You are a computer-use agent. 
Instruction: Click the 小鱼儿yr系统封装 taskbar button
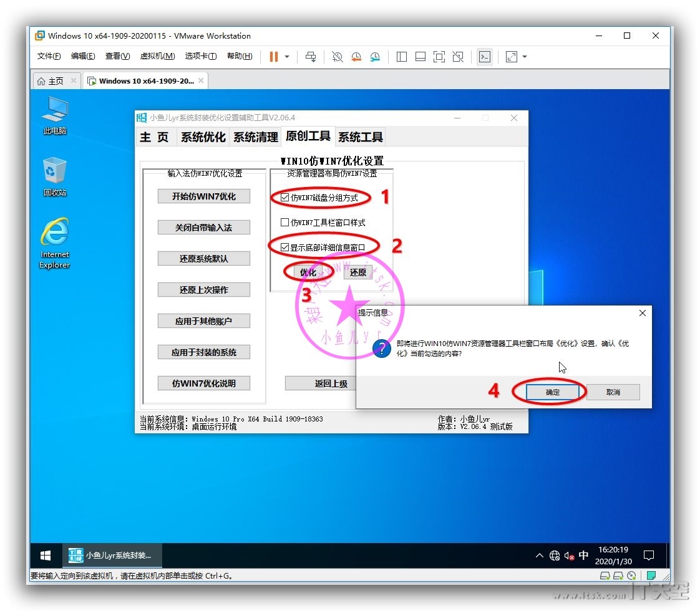[112, 556]
